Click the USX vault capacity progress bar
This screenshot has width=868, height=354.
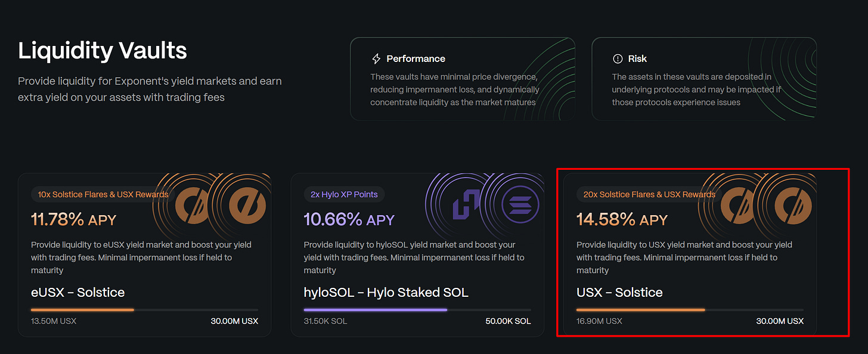tap(690, 310)
